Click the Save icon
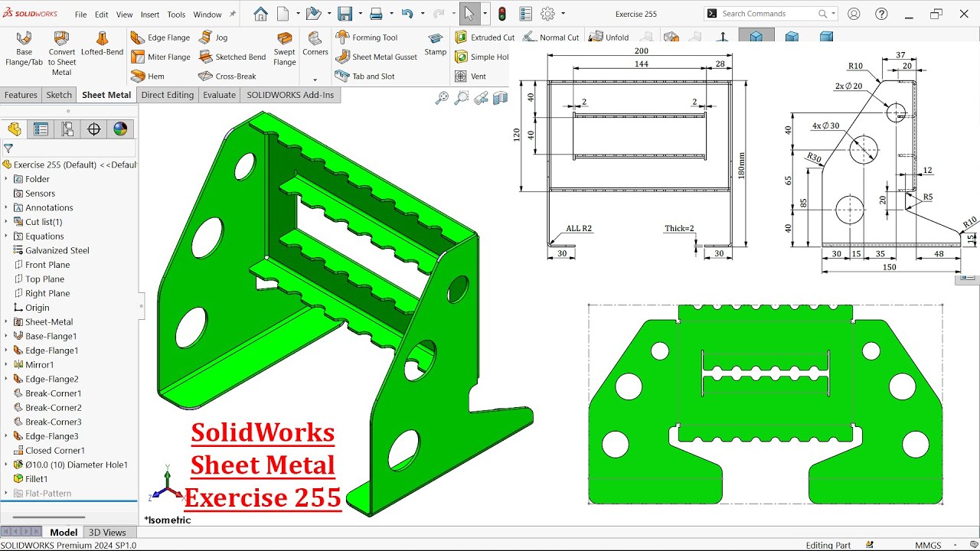 [x=345, y=14]
